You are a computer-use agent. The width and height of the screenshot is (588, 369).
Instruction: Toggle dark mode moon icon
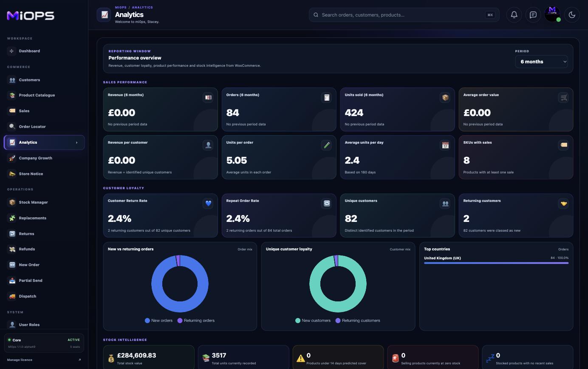pos(572,15)
